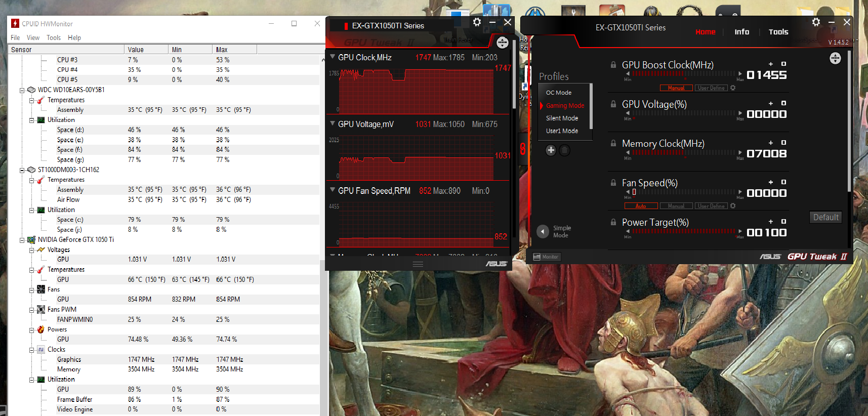Click round link icon above Default button
The width and height of the screenshot is (868, 416).
[835, 58]
